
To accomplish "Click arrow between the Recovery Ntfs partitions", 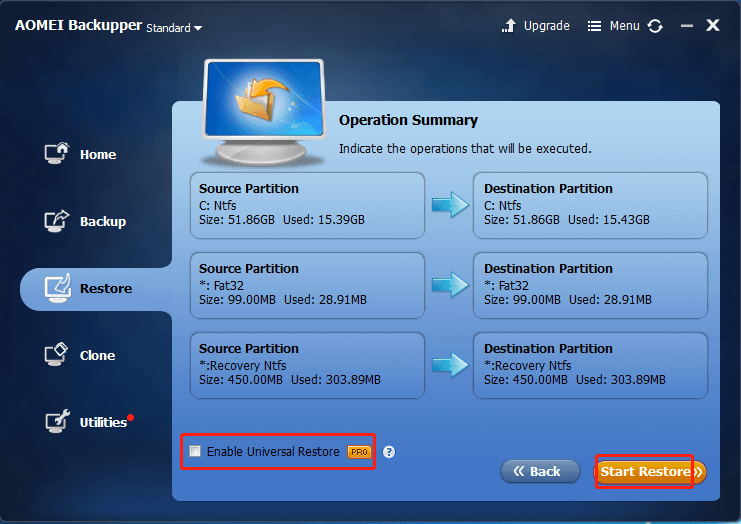I will point(450,365).
